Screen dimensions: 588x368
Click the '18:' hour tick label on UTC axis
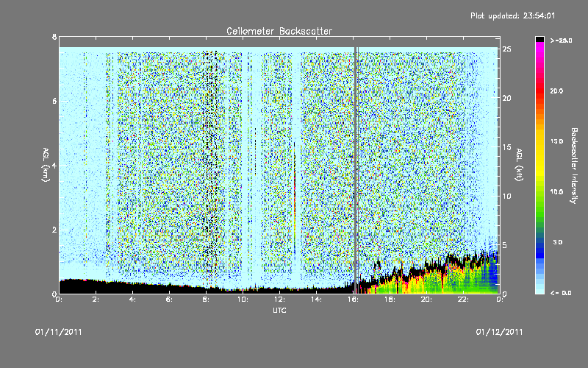tap(390, 300)
